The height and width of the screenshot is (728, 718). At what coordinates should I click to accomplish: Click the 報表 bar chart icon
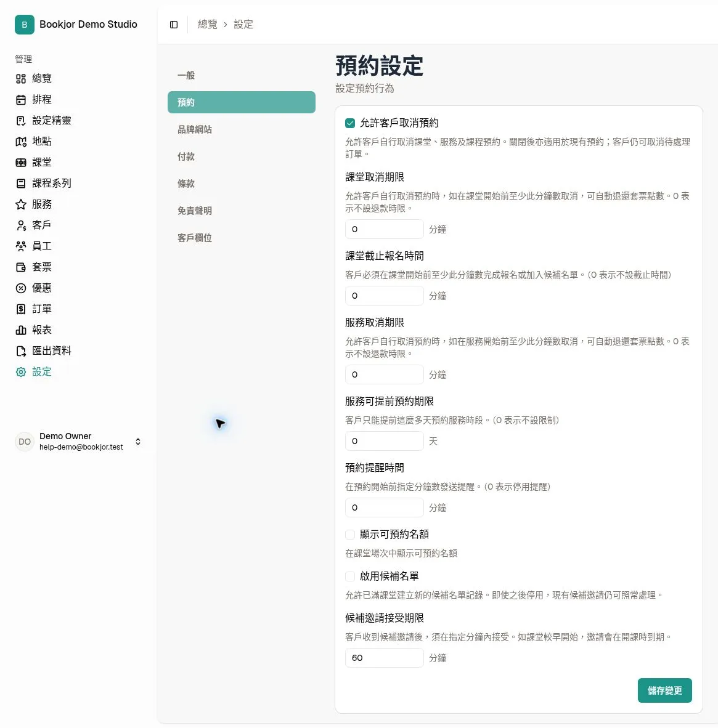point(21,330)
